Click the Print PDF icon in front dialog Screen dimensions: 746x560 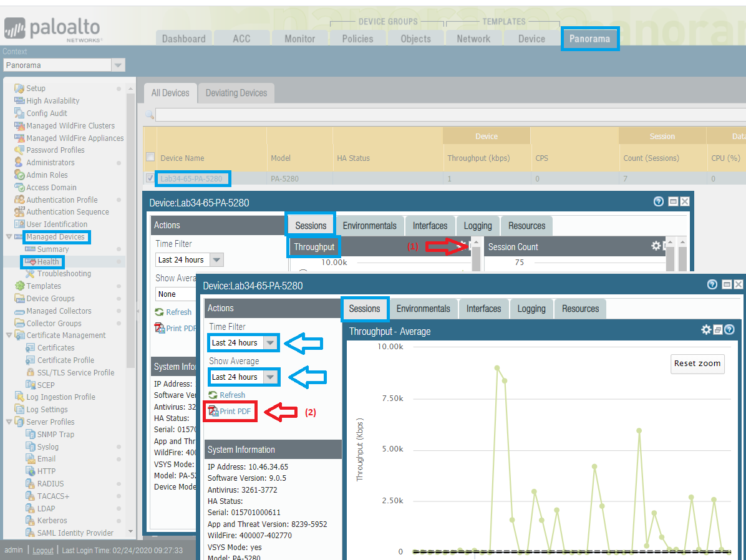click(x=213, y=411)
